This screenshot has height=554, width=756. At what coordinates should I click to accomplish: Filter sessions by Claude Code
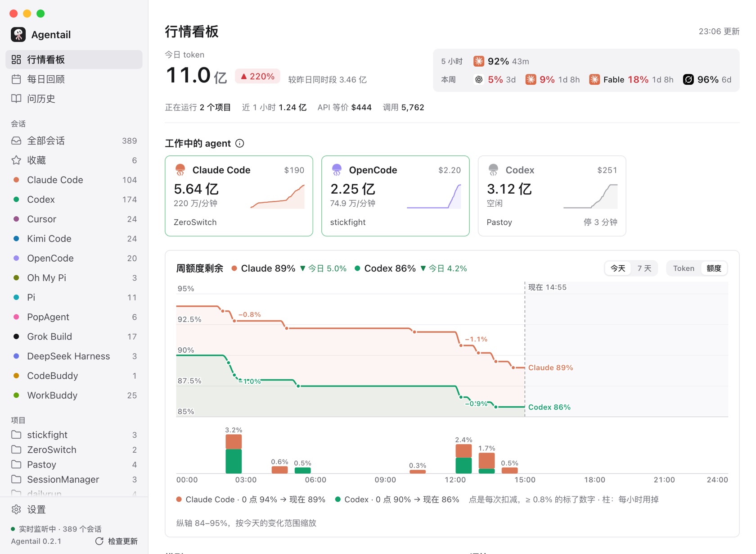pyautogui.click(x=74, y=180)
